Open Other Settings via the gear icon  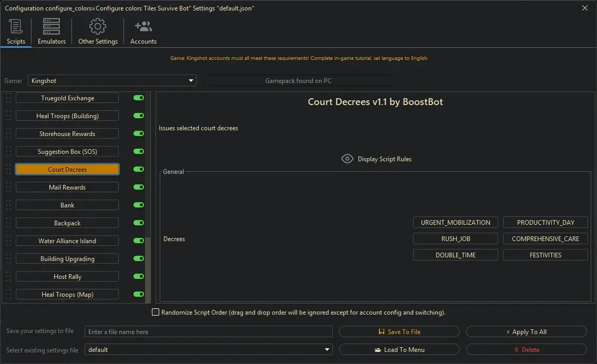point(97,25)
